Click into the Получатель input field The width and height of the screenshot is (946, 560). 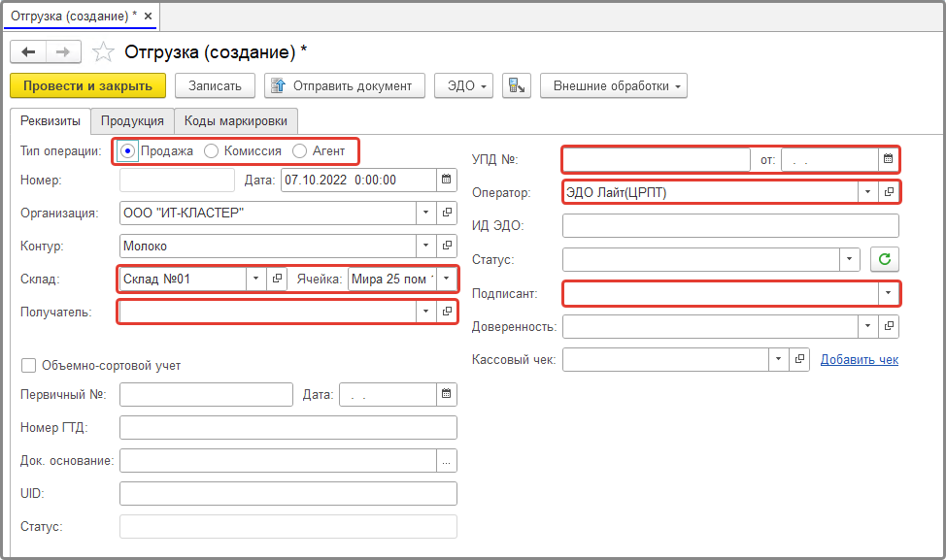[x=268, y=312]
